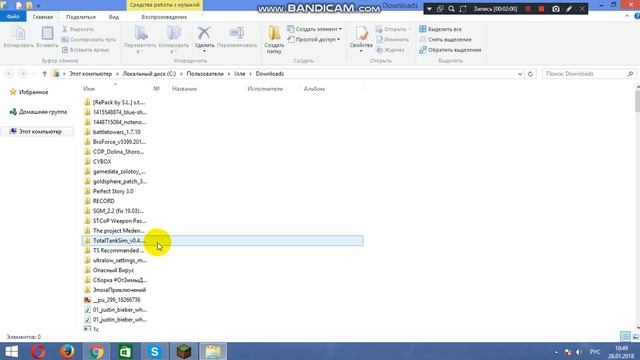Select the Perfect Story 3.0 folder

click(113, 191)
